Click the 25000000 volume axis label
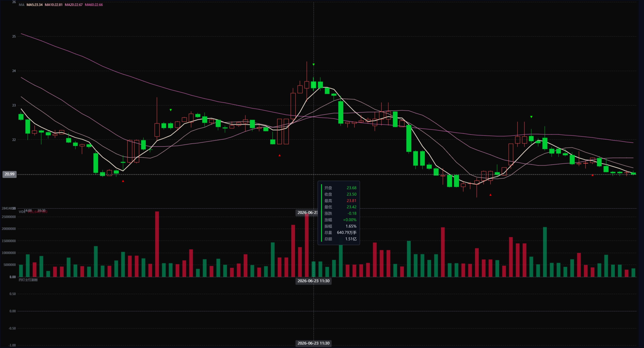 [9, 217]
